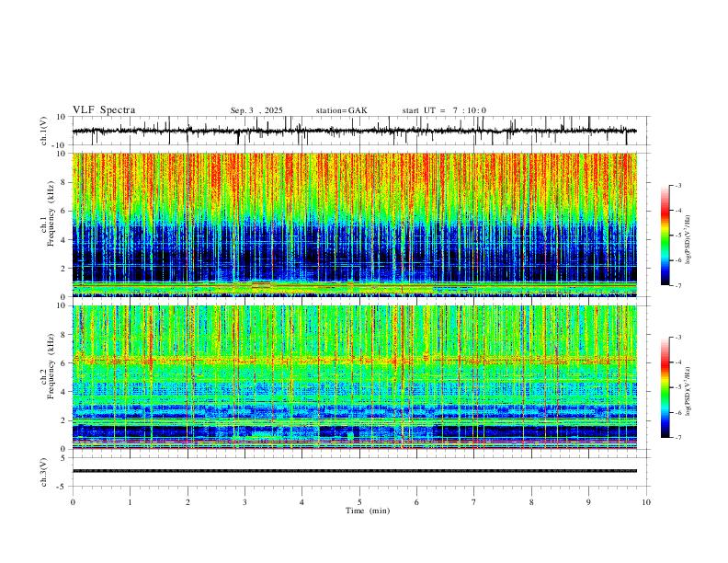Screen dimensions: 728x563
Task: Click the upper PSD color scale bar
Action: click(x=665, y=236)
